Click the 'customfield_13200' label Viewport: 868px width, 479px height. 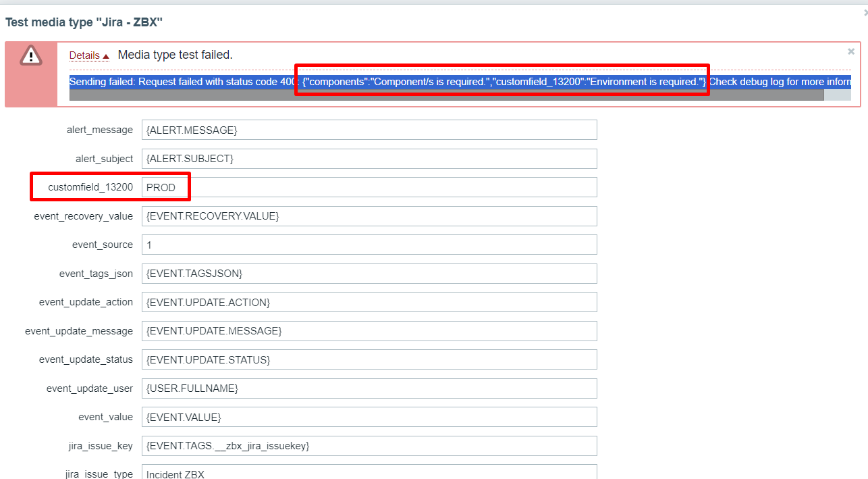90,187
